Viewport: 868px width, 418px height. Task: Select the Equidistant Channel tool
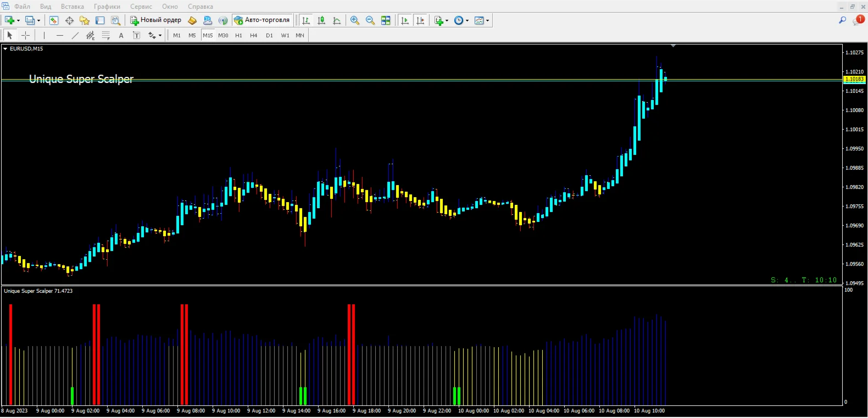click(91, 35)
